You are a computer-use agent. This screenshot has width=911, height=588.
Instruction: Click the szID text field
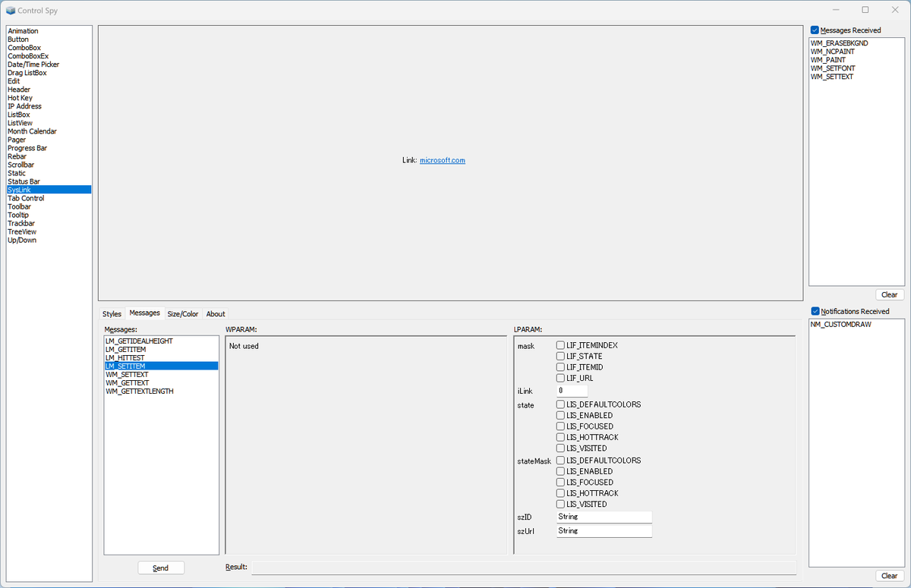(x=604, y=517)
